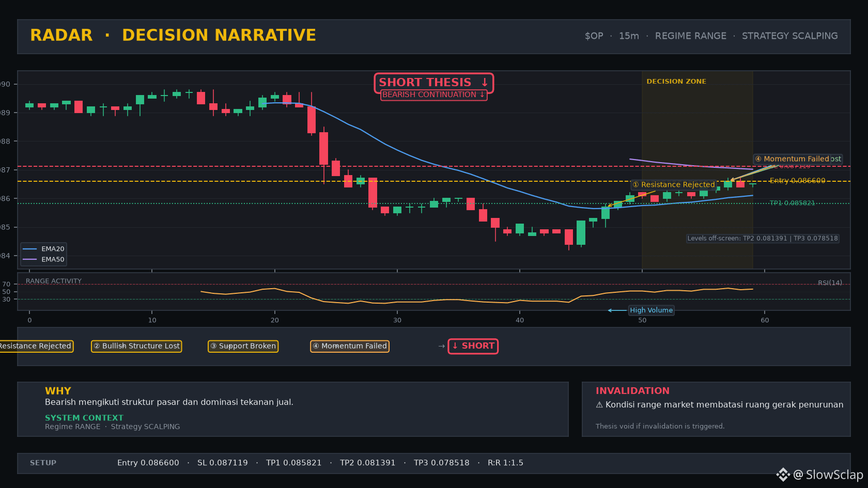
Task: Click REGIME RANGE in the header
Action: [x=691, y=36]
